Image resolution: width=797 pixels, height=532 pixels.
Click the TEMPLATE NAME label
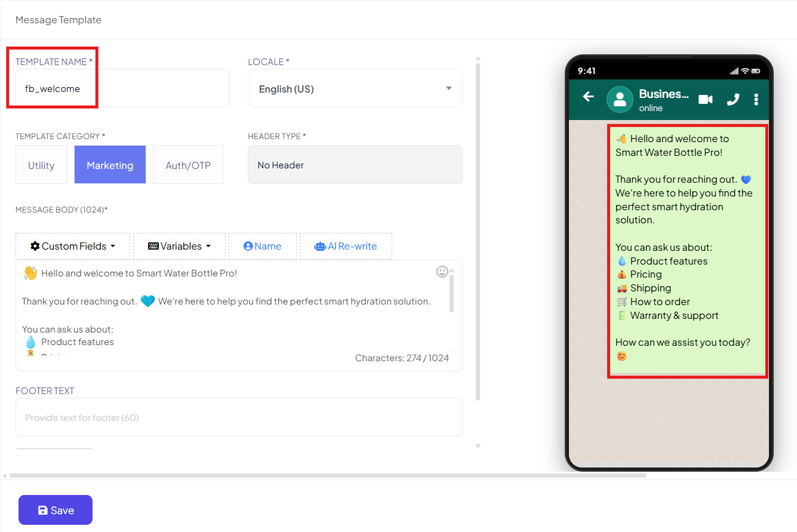pyautogui.click(x=54, y=61)
